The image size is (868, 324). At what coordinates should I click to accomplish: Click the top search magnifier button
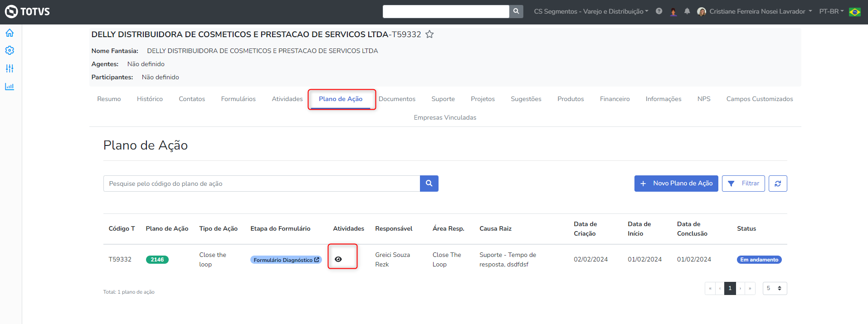click(x=516, y=11)
